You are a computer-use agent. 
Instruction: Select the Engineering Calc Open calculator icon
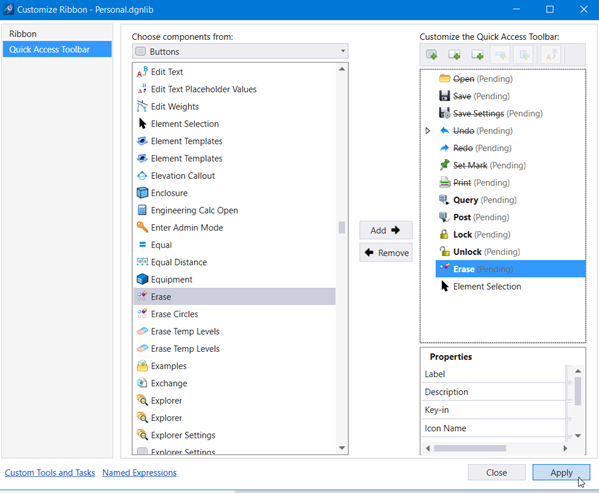(x=142, y=210)
